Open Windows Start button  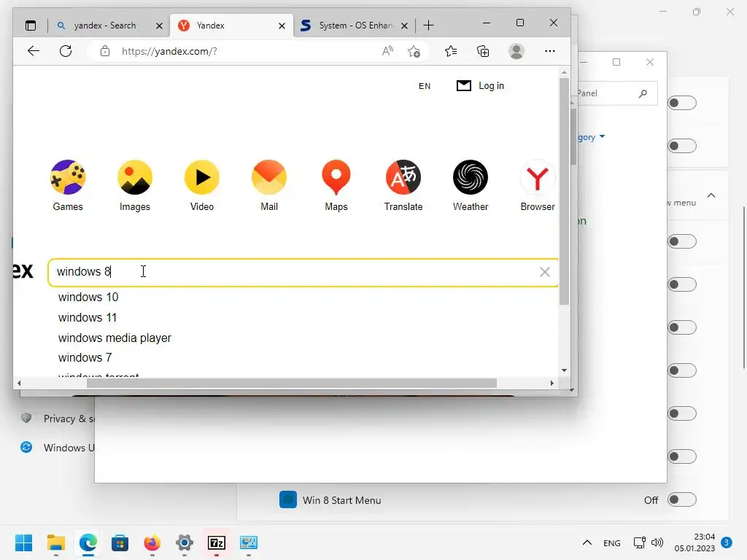click(23, 542)
